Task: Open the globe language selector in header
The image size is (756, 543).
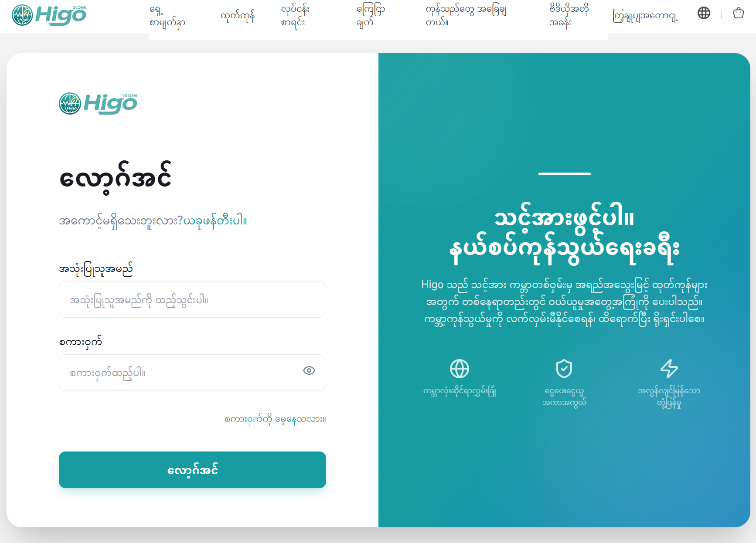Action: [704, 13]
